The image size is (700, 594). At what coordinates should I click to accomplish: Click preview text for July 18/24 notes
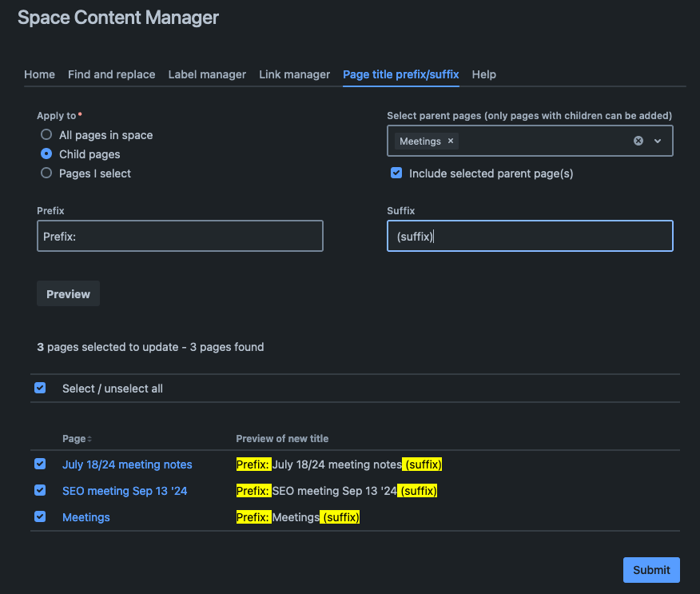[x=340, y=464]
